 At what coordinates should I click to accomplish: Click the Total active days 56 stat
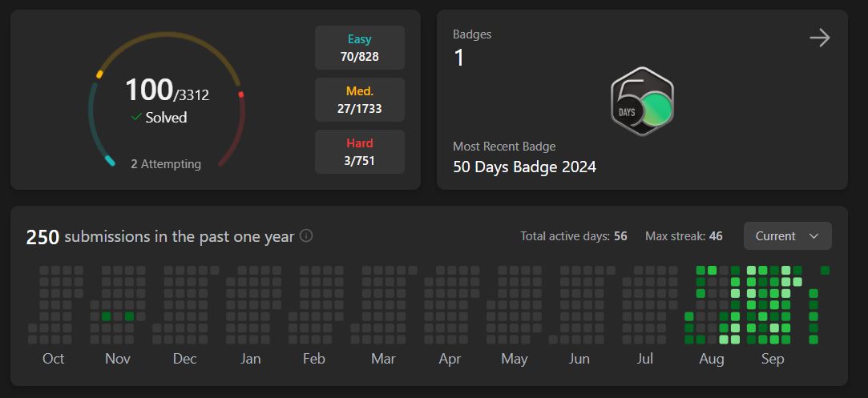[x=574, y=236]
